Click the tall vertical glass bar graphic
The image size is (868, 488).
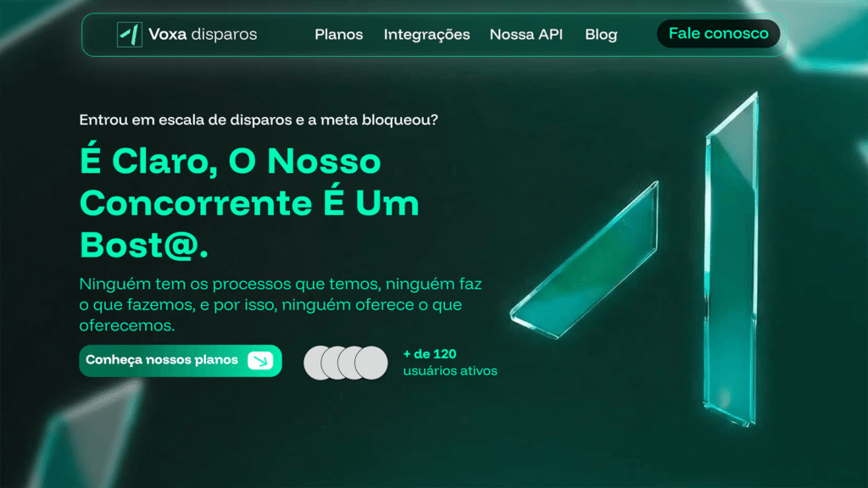click(x=732, y=259)
